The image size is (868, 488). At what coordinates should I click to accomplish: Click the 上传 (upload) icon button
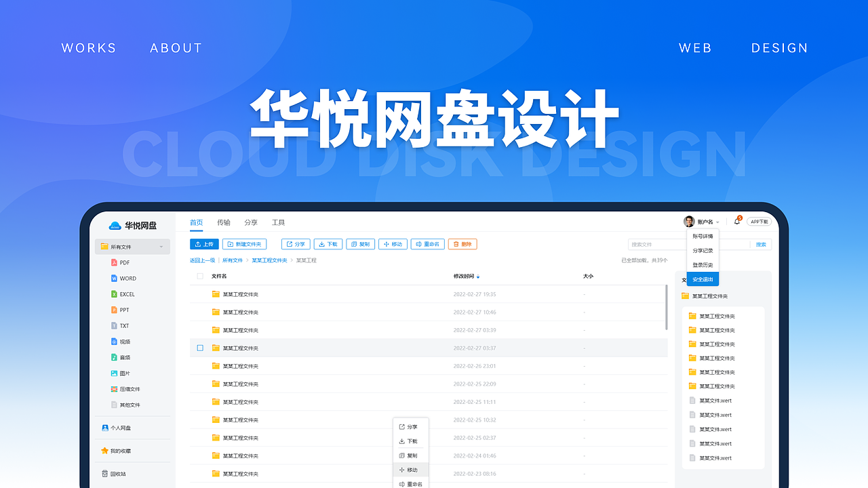[198, 243]
